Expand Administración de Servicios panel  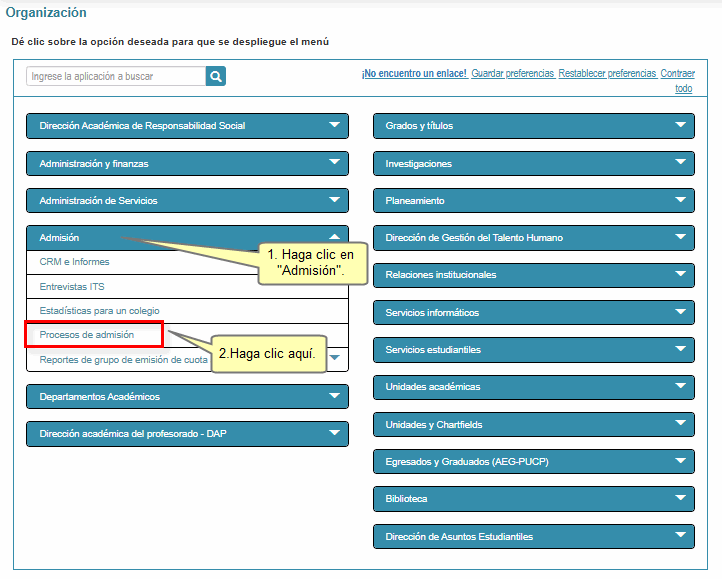187,201
